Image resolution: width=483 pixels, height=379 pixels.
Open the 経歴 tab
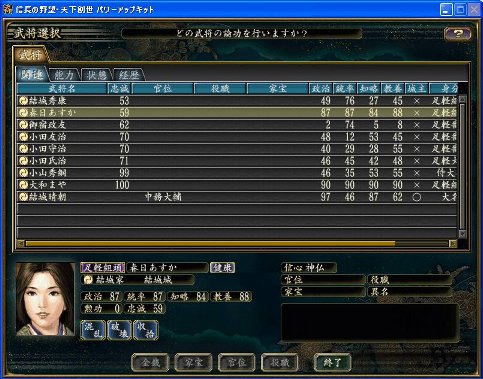(x=129, y=75)
